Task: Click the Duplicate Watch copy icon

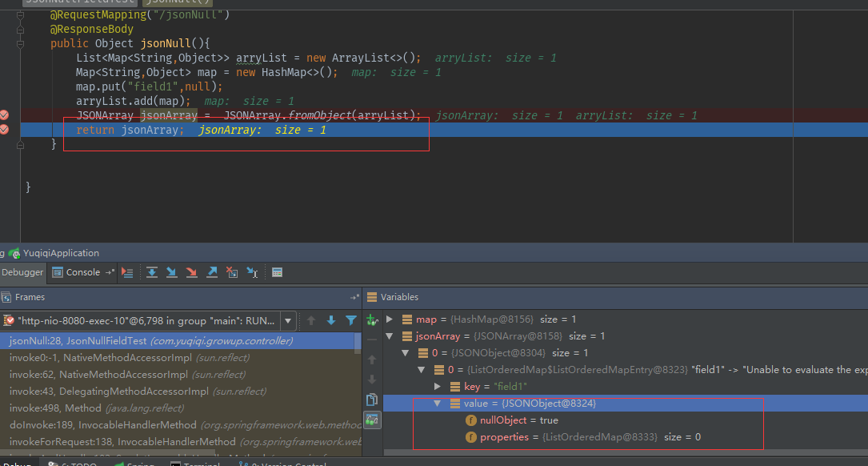Action: click(372, 400)
